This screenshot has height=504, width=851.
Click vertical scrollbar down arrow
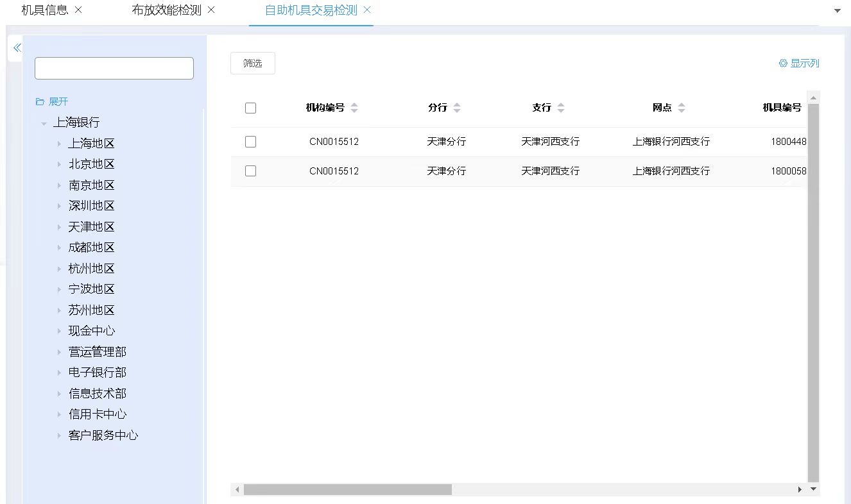(813, 489)
